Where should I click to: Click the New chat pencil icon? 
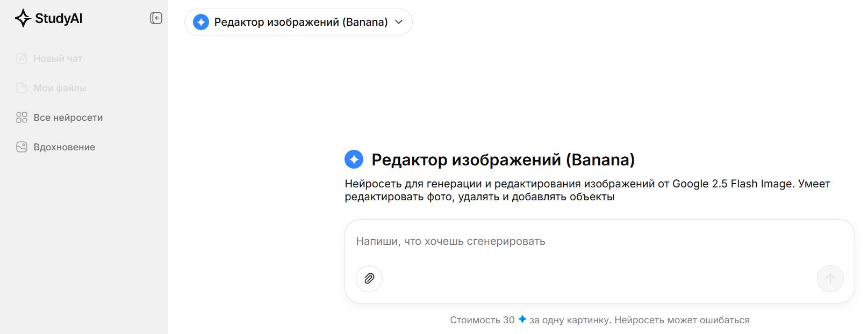[21, 59]
